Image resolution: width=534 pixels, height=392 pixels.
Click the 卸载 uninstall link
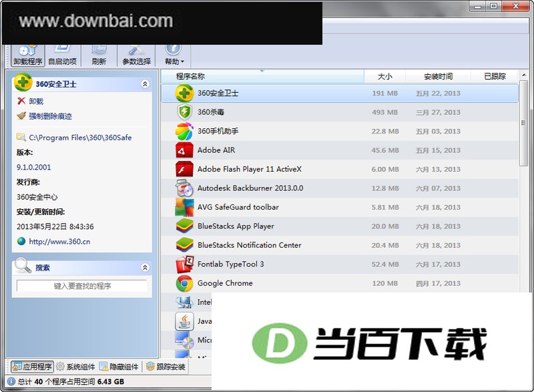pyautogui.click(x=36, y=101)
